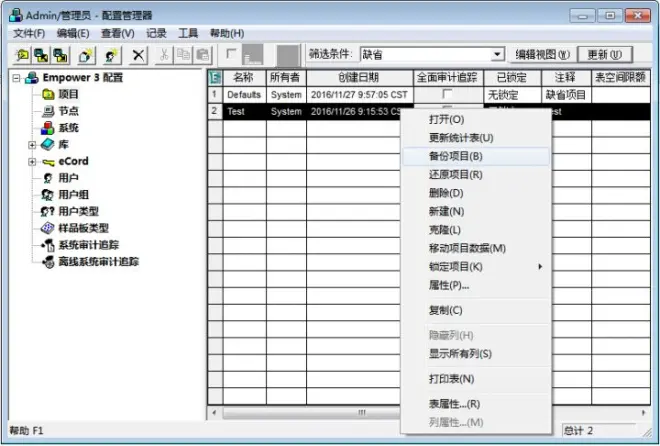Click the 已锁定 column header
This screenshot has width=660, height=446.
[512, 78]
